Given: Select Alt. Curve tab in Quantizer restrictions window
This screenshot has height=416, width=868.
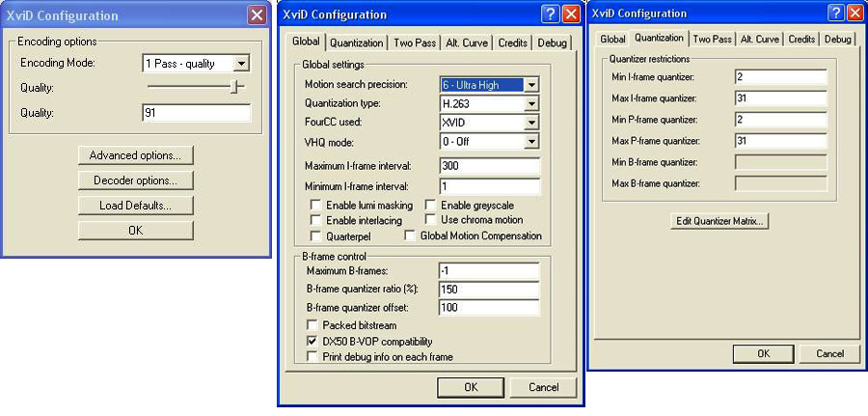Looking at the screenshot, I should tap(760, 40).
